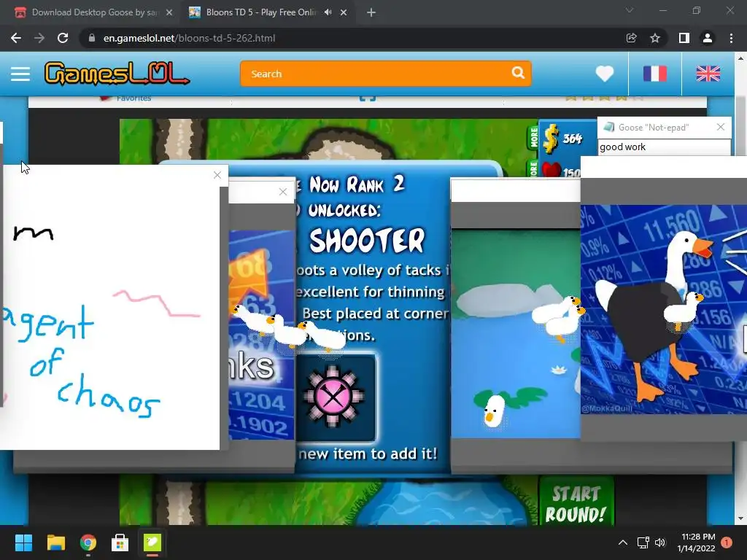Viewport: 747px width, 560px height.
Task: Open Chrome from taskbar
Action: coord(88,542)
